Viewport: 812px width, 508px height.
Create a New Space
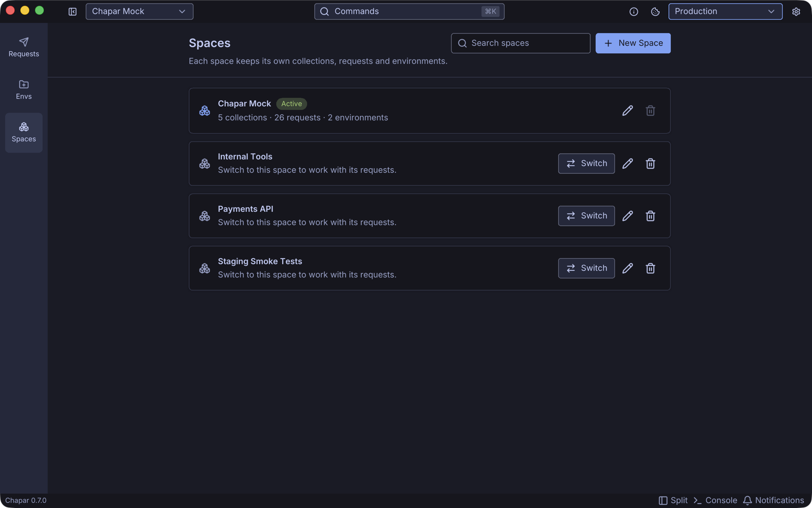pyautogui.click(x=633, y=43)
